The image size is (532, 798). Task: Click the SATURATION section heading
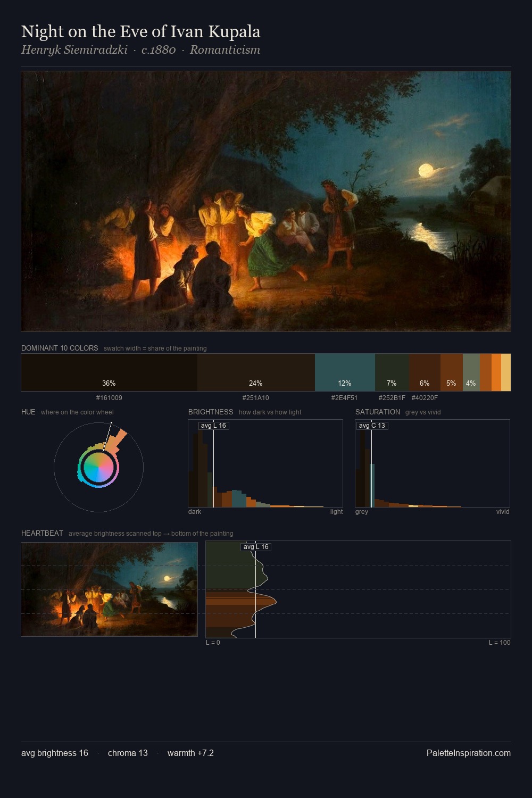(x=378, y=412)
